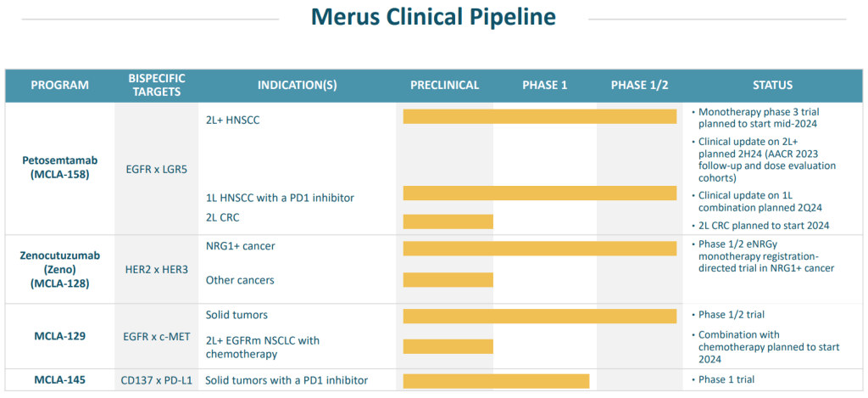Select the PHASE 1/2 column header
This screenshot has height=398, width=868.
coord(639,85)
